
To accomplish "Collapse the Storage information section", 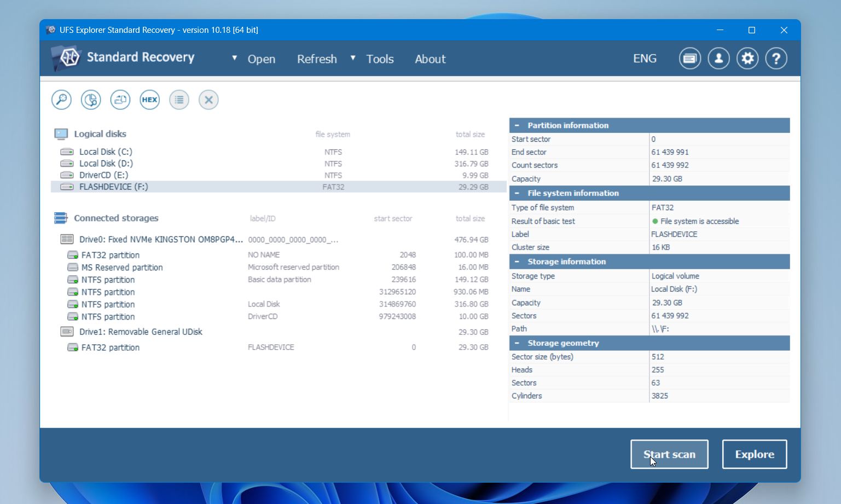I will point(517,262).
